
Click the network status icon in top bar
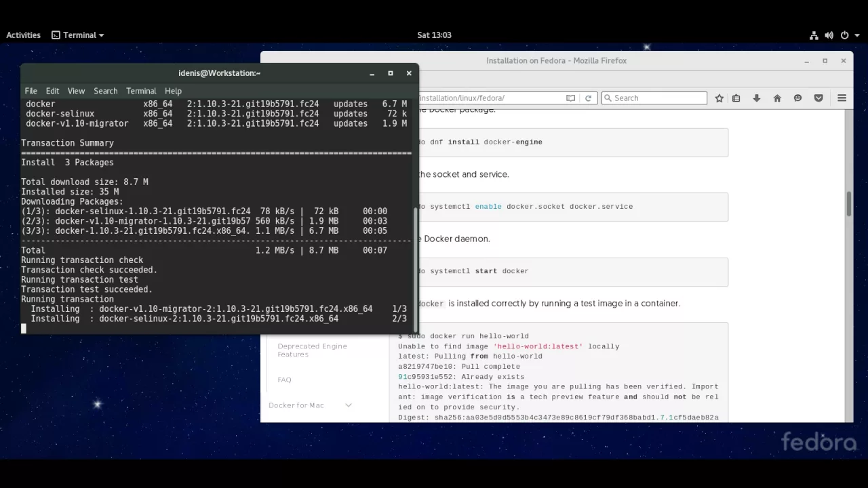[x=814, y=35]
